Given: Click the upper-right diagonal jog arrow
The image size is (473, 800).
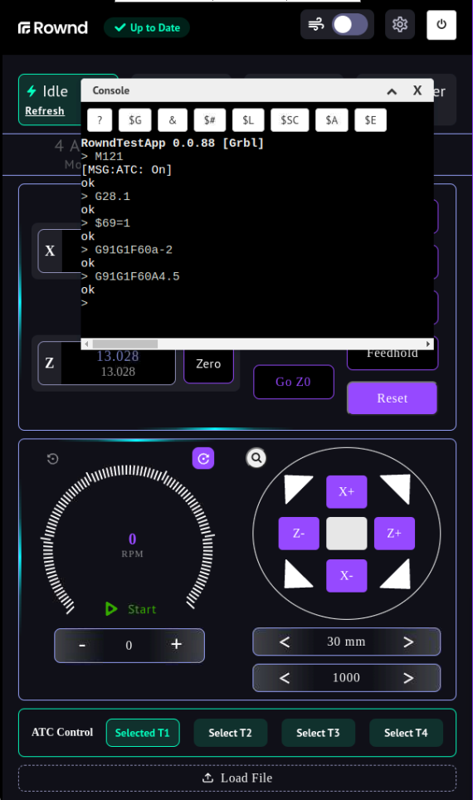Looking at the screenshot, I should pyautogui.click(x=396, y=488).
